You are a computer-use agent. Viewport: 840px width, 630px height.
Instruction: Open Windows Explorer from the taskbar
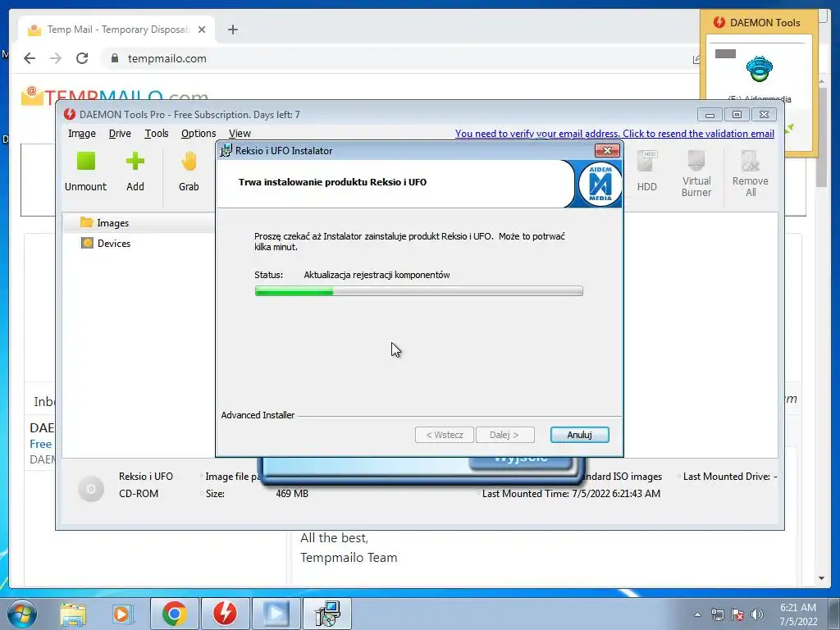pos(73,614)
